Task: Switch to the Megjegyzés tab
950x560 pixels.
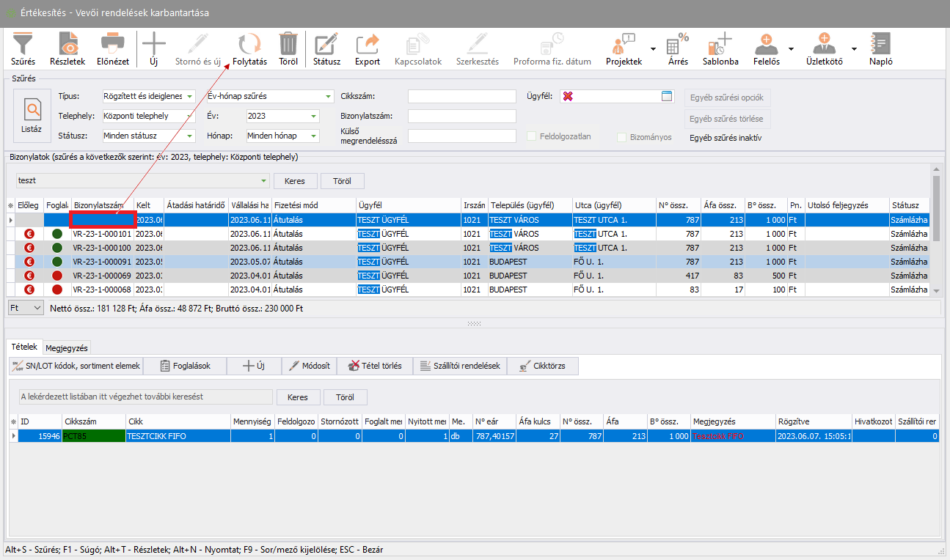Action: 67,348
